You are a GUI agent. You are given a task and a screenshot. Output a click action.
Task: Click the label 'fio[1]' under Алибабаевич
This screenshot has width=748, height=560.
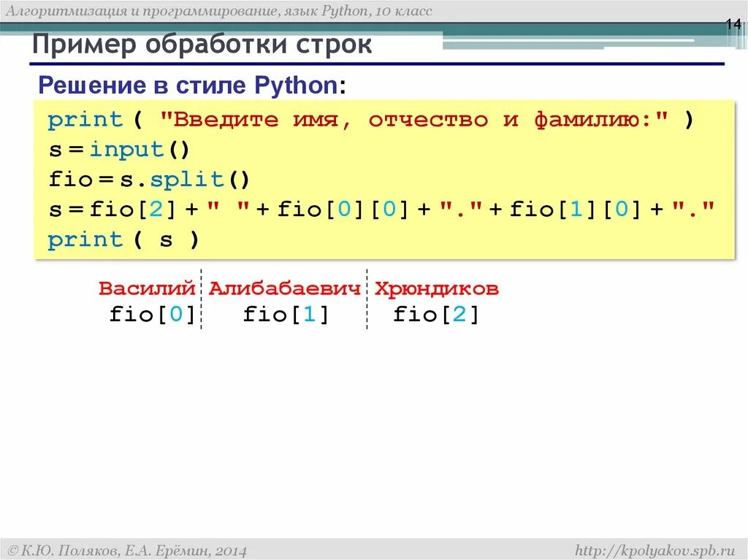[x=286, y=315]
